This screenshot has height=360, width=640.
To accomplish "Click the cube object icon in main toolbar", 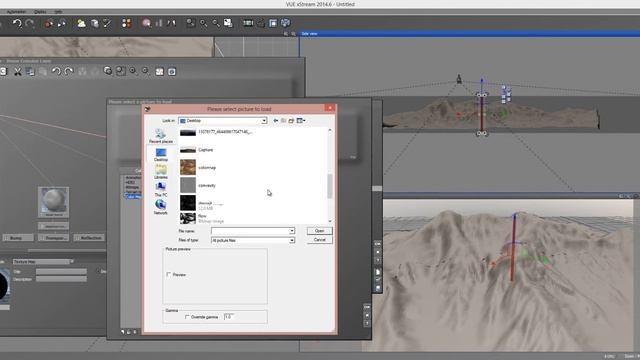I will (95, 23).
